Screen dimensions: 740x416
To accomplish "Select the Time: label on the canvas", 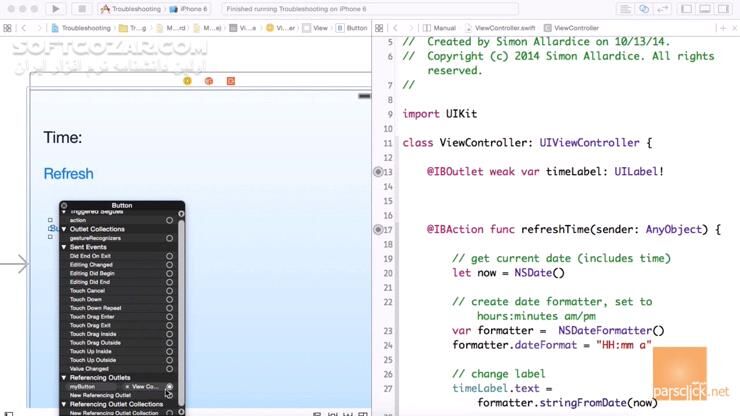I will tap(63, 138).
